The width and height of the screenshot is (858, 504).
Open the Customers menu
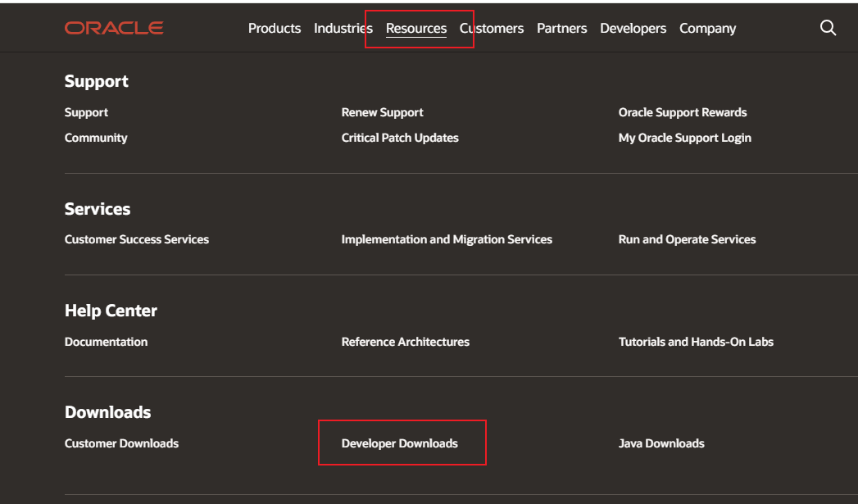(x=493, y=28)
